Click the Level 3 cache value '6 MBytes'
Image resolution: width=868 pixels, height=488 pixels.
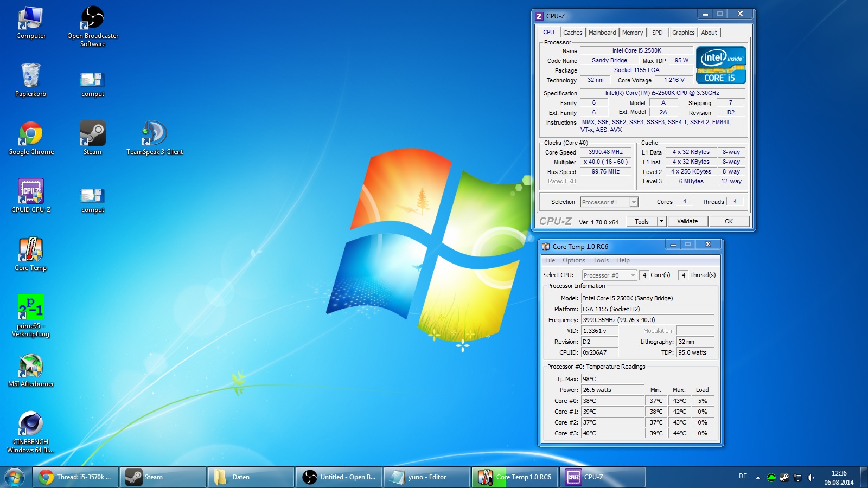[x=691, y=182]
